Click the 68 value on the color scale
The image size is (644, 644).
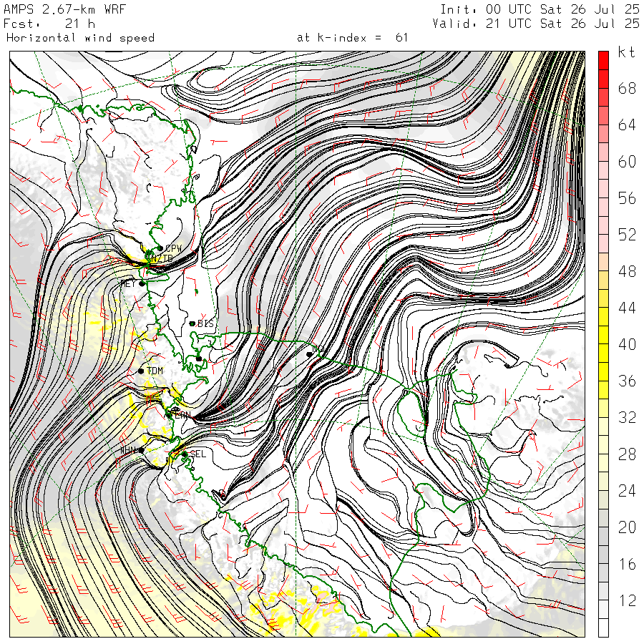click(x=627, y=88)
